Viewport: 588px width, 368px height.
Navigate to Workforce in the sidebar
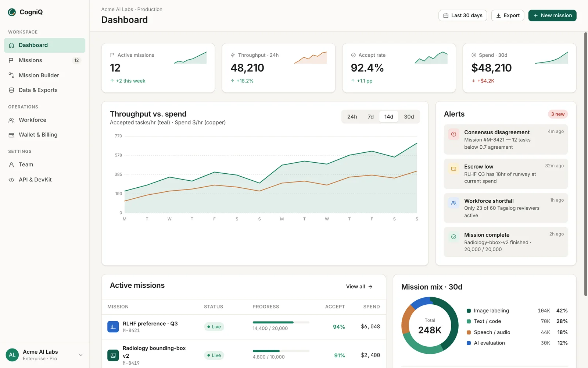[44, 120]
